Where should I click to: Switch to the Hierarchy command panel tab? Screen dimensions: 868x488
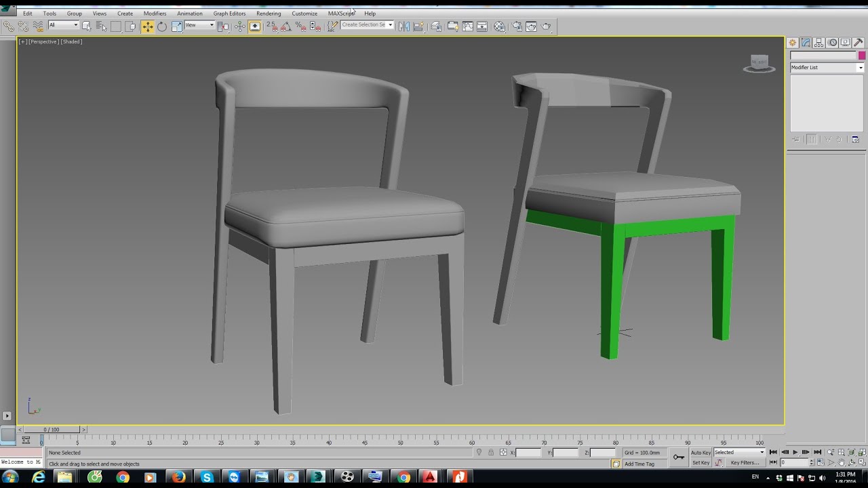tap(819, 43)
